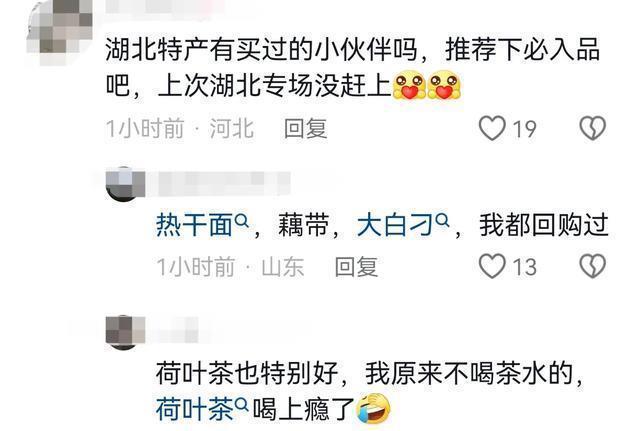Tap search icon after blue 荷叶茶
Screen dimensions: 640x431
242,405
